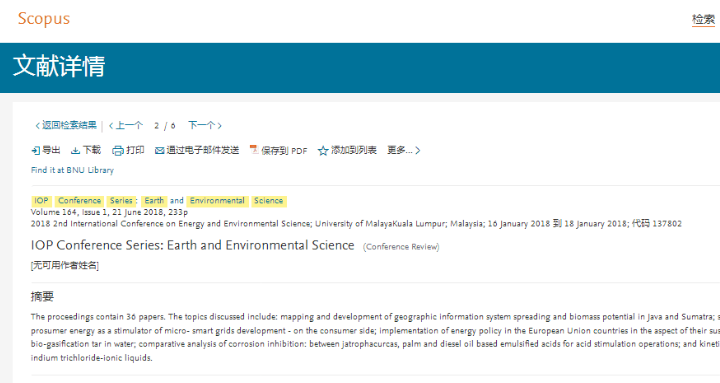Click the envelope email icon
This screenshot has height=383, width=720.
tap(159, 151)
